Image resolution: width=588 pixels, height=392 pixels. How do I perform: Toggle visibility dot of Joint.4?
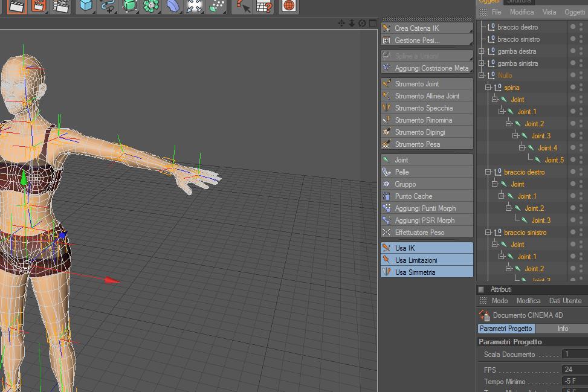pyautogui.click(x=573, y=147)
